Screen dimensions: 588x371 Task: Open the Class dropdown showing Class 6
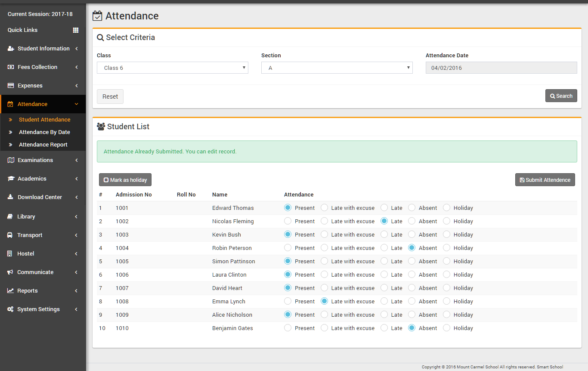(x=173, y=68)
